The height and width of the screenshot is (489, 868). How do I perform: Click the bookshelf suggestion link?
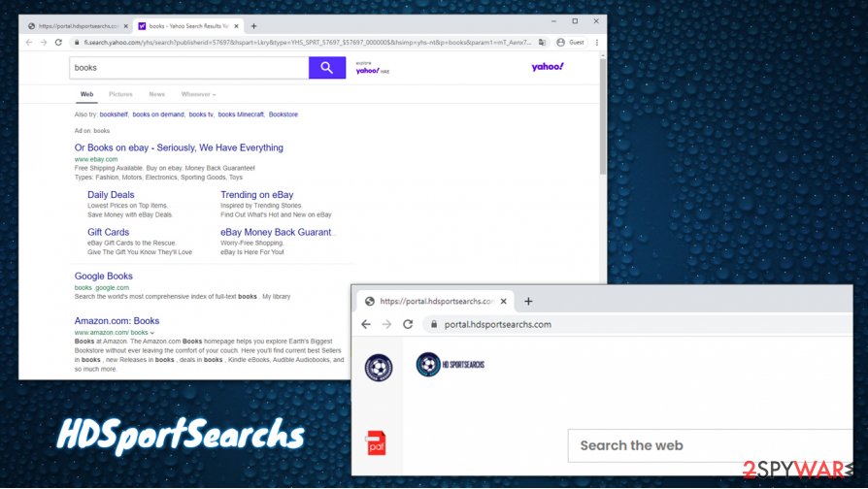pos(114,114)
